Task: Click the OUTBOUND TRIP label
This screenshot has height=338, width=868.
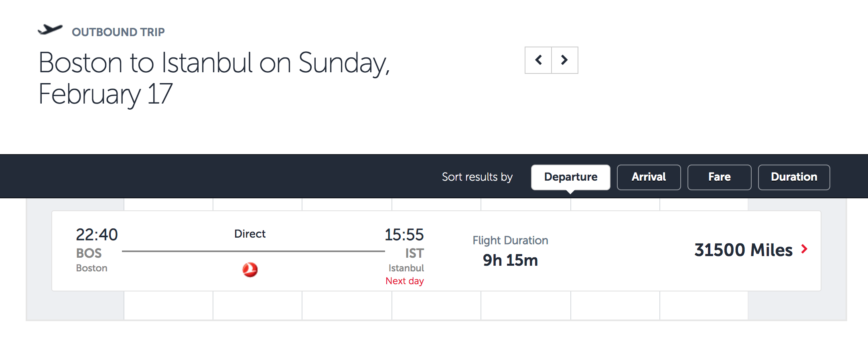Action: (x=118, y=32)
